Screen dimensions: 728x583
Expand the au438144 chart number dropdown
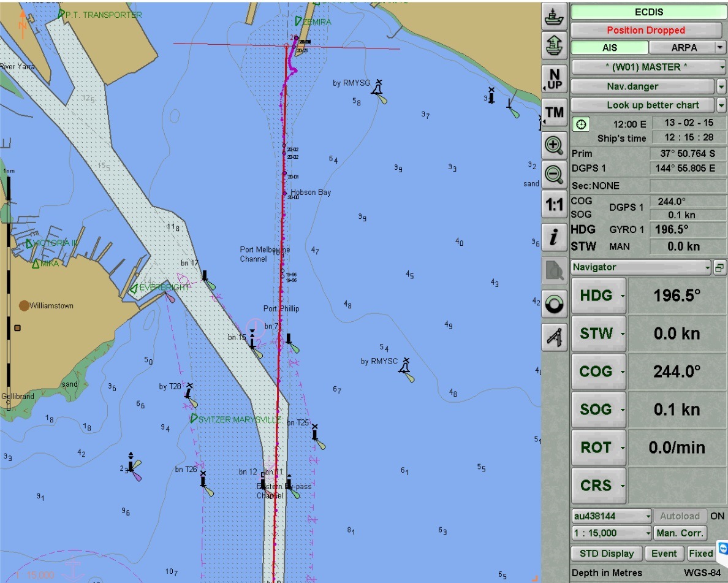tap(648, 516)
